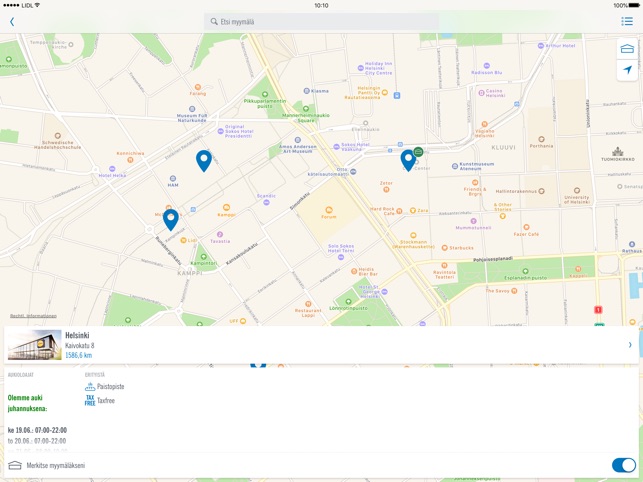Tap the Ravintola Teatteri marker
This screenshot has height=482, width=643.
click(x=444, y=265)
